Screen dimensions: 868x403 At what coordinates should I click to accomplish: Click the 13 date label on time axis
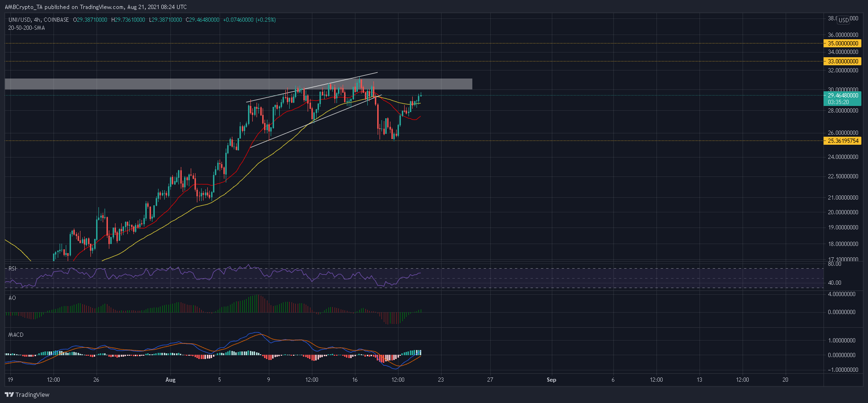tap(700, 380)
